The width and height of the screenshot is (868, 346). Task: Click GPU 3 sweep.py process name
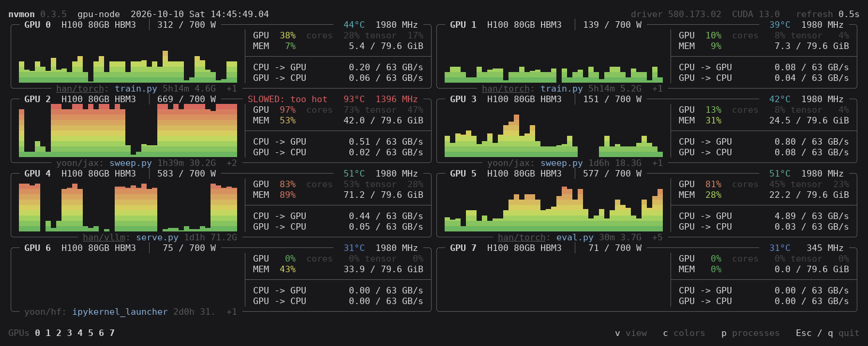(562, 163)
